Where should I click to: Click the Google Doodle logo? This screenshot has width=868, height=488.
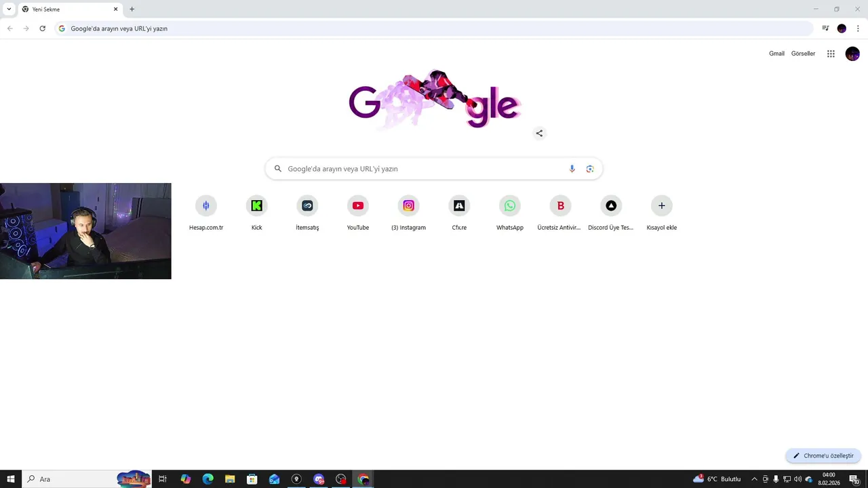[434, 99]
